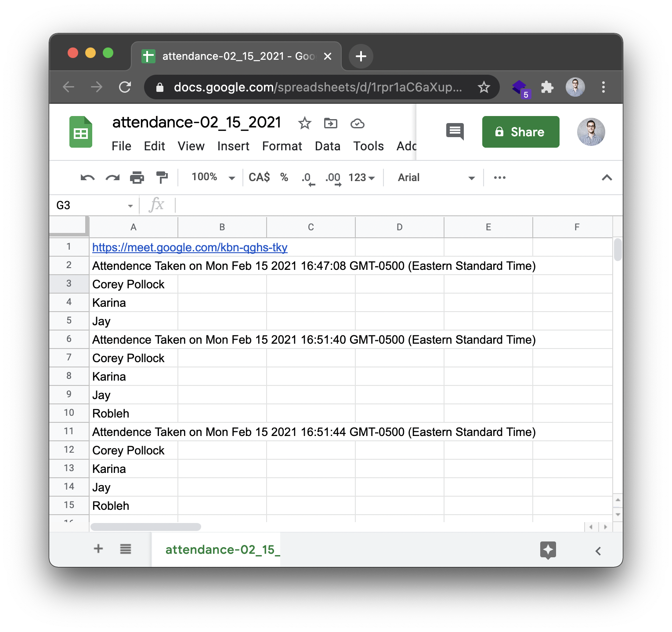672x632 pixels.
Task: Click the Robleh cell in row 15
Action: tap(134, 506)
